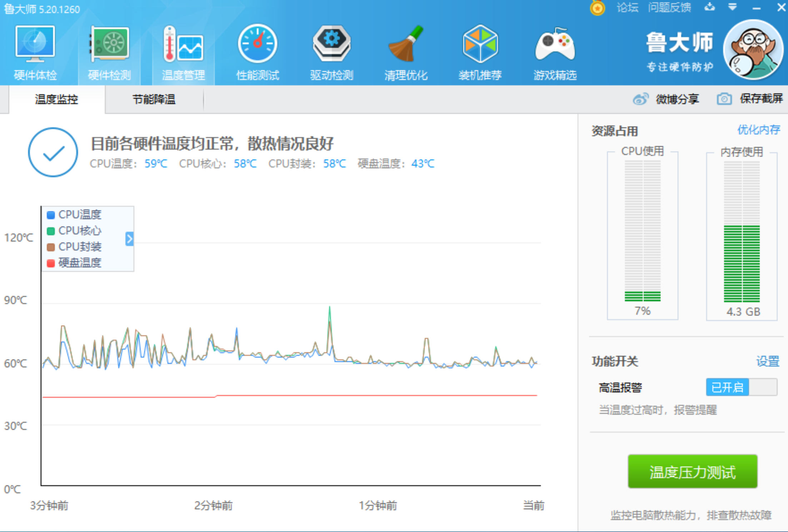Click the 资源占用 section heading
788x532 pixels.
(x=615, y=131)
